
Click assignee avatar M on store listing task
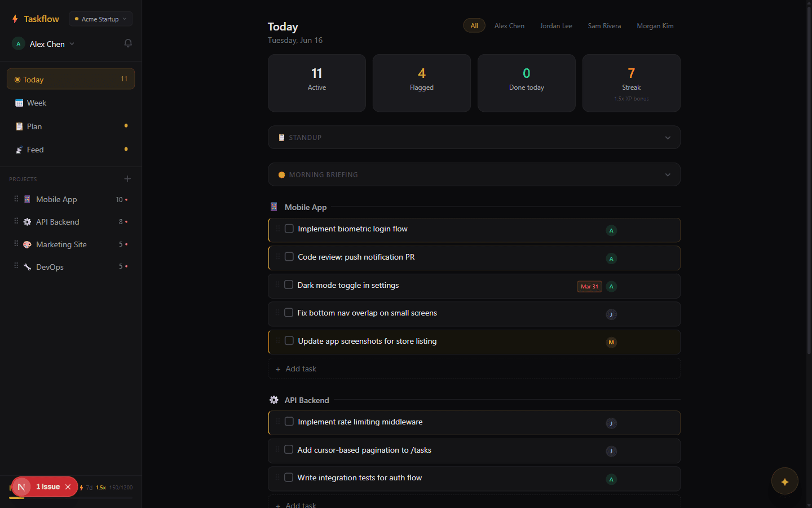pyautogui.click(x=611, y=342)
